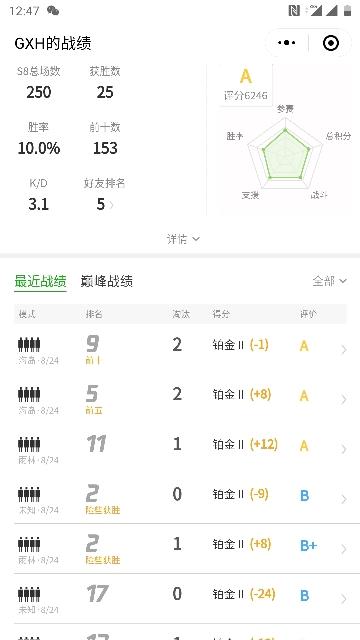Tap the squad icon of the rank 5 match
The width and height of the screenshot is (360, 640).
click(x=29, y=394)
